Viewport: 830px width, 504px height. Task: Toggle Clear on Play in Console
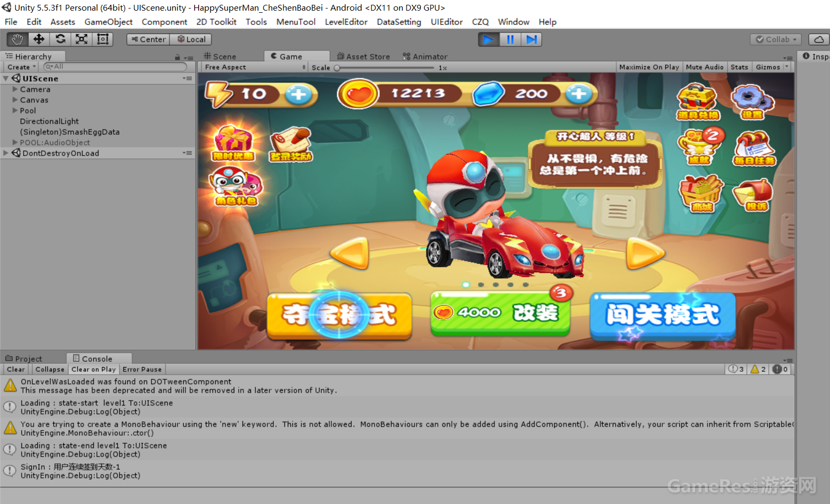tap(94, 369)
